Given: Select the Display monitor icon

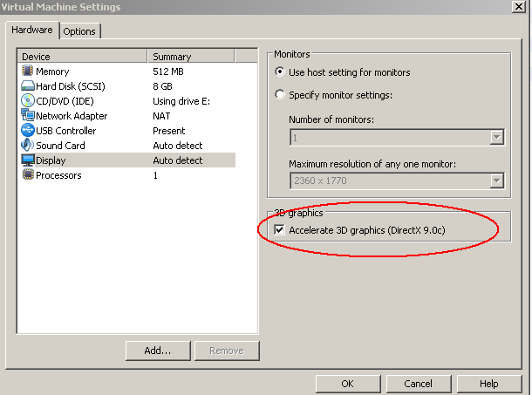Looking at the screenshot, I should pos(27,160).
